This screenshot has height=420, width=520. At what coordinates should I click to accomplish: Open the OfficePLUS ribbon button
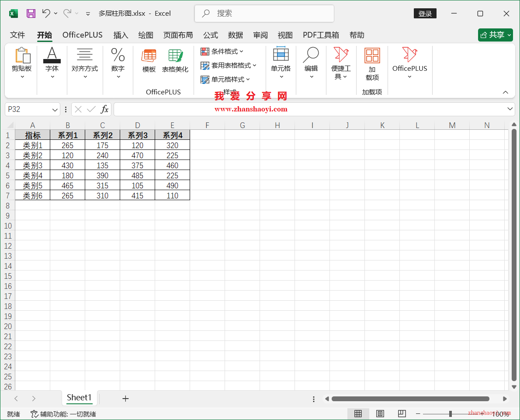pyautogui.click(x=409, y=63)
